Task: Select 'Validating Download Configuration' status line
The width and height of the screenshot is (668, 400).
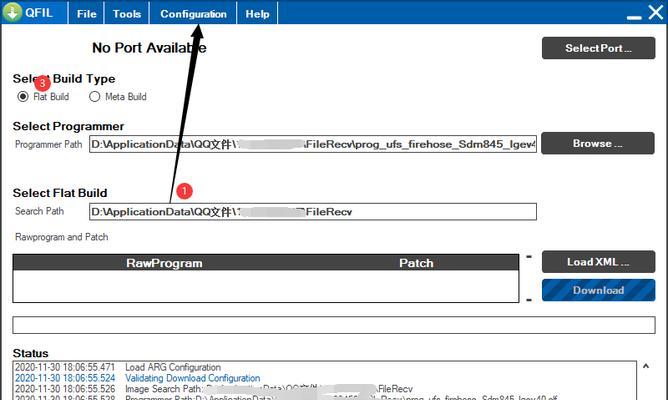Action: click(138, 378)
